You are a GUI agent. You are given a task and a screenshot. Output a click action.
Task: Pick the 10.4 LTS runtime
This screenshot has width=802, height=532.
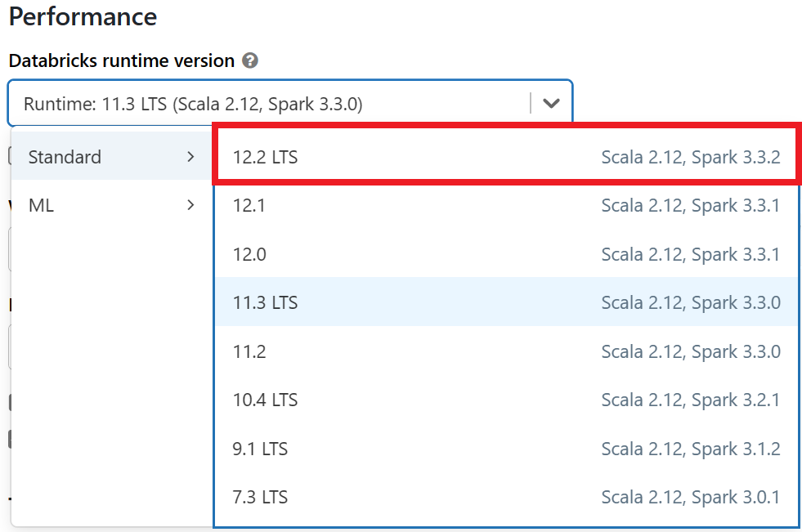click(x=265, y=400)
